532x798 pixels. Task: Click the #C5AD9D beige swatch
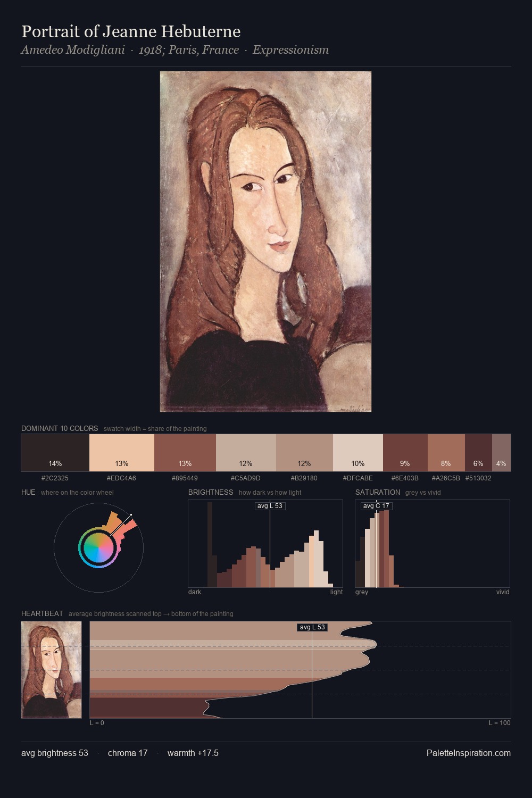[x=246, y=453]
